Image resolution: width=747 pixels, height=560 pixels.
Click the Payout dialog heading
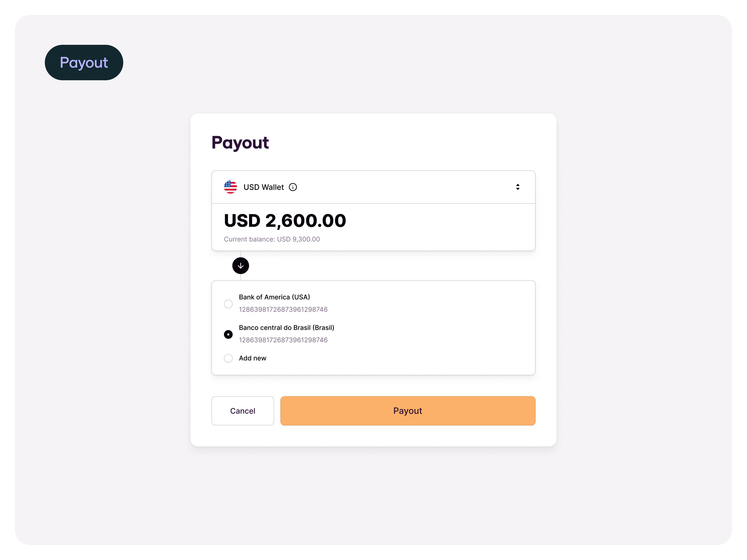pyautogui.click(x=240, y=142)
